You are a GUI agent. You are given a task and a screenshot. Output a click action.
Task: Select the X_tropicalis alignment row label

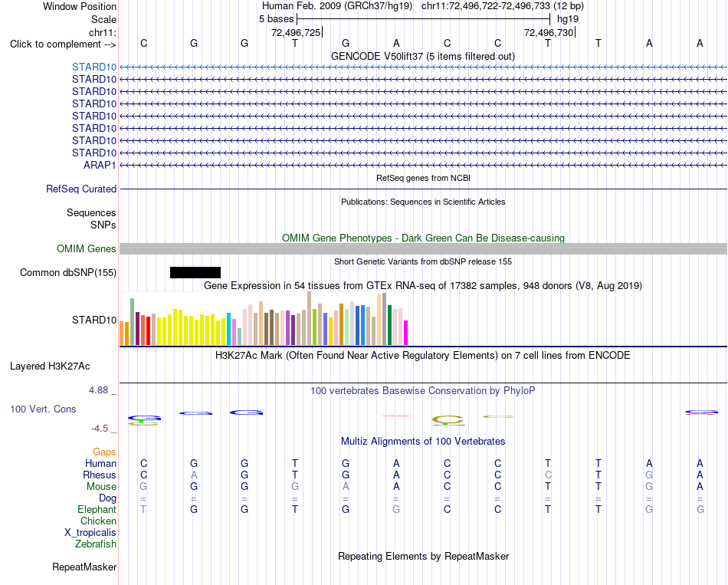(x=90, y=533)
